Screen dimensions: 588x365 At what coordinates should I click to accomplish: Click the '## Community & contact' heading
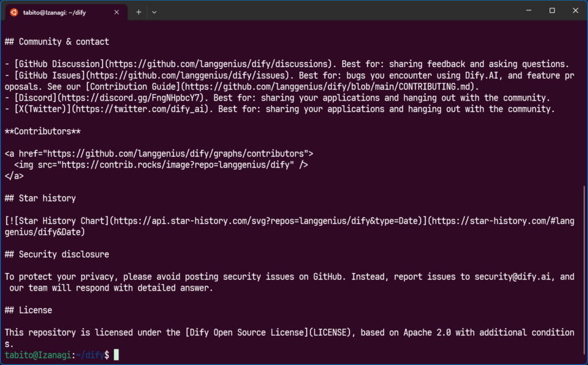[57, 41]
